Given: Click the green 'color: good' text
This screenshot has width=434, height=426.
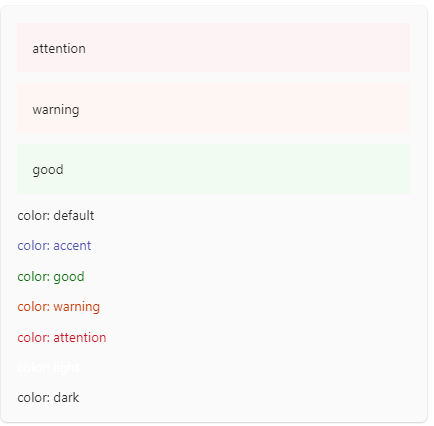Looking at the screenshot, I should click(51, 277).
